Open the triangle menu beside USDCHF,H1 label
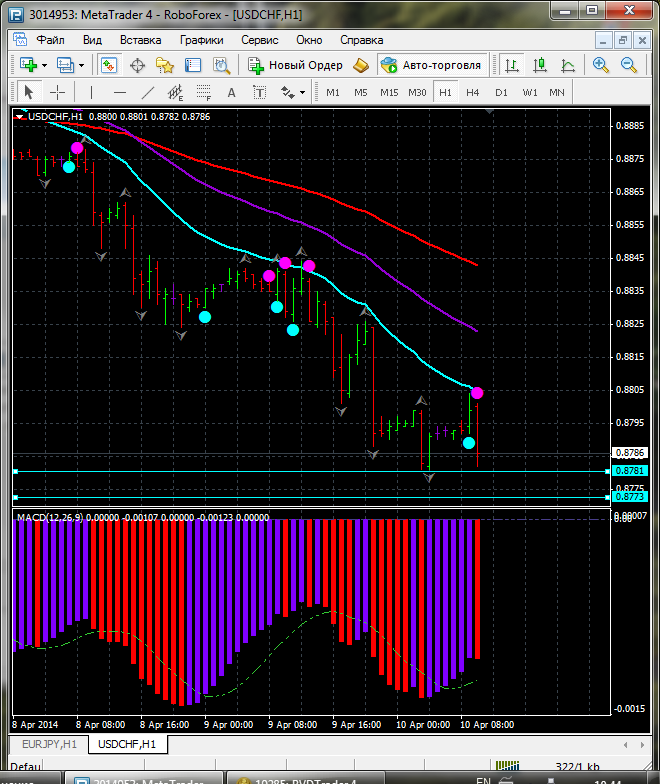Viewport: 660px width, 784px height. tap(20, 116)
